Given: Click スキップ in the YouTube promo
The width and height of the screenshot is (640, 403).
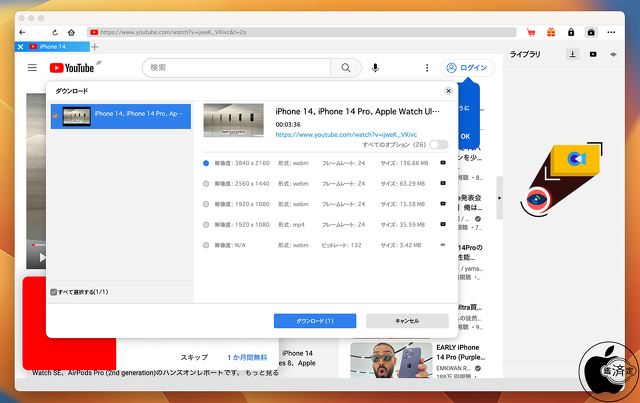Looking at the screenshot, I should pos(194,357).
